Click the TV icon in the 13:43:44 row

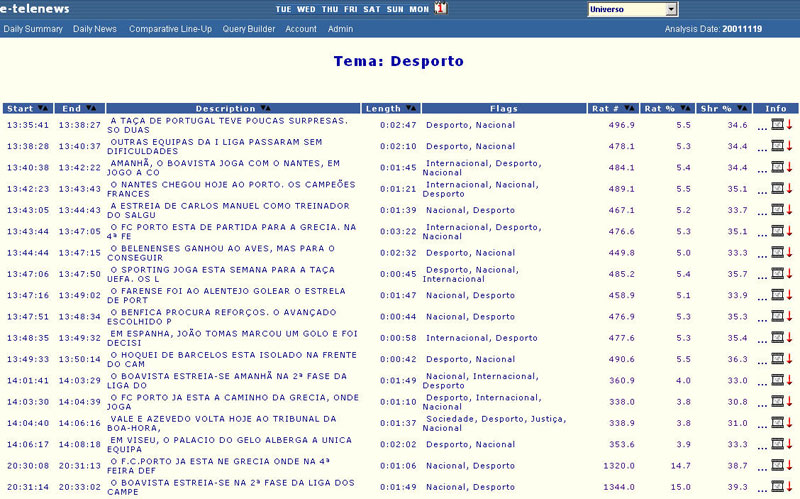coord(777,231)
